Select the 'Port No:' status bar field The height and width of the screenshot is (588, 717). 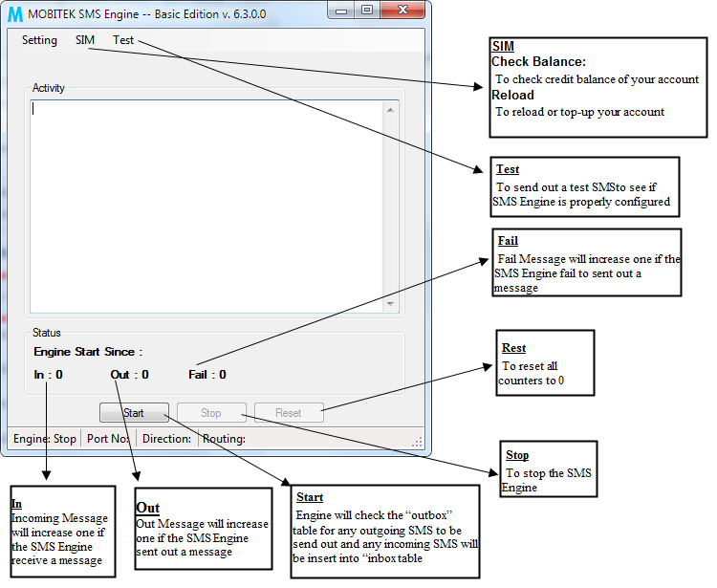(109, 440)
